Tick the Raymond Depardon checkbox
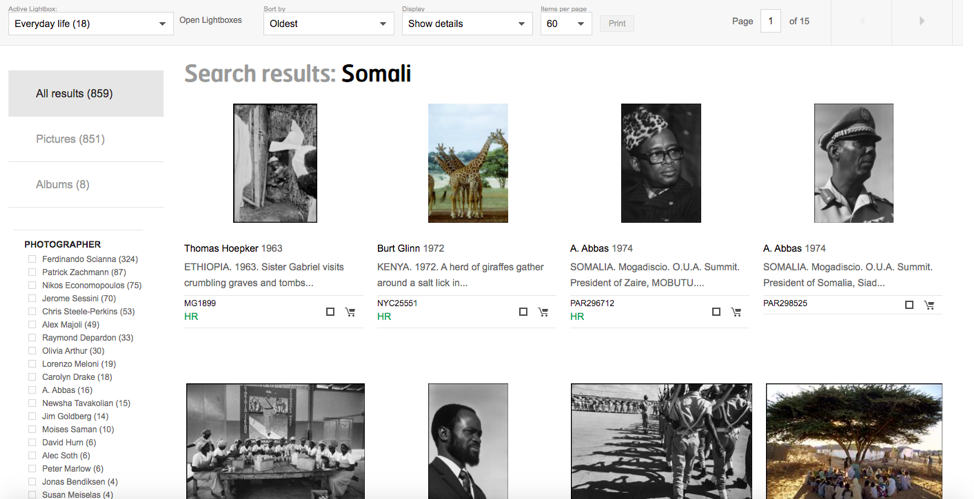 pyautogui.click(x=32, y=338)
